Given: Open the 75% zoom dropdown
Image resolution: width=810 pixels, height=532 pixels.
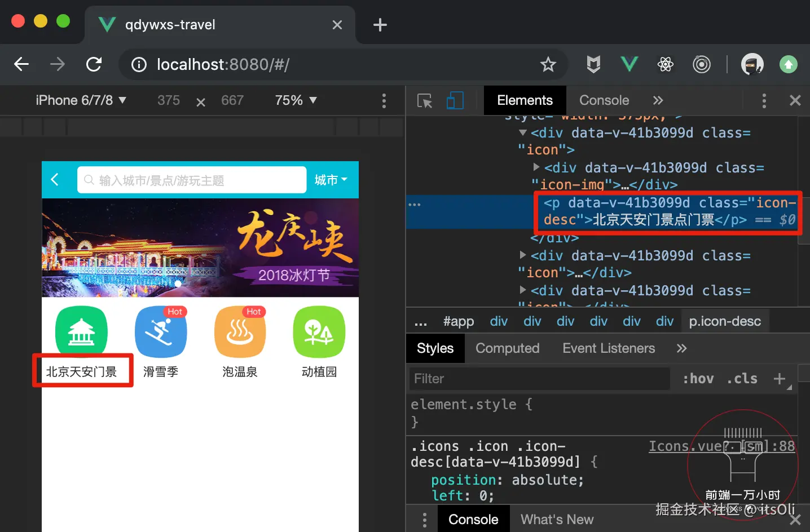Looking at the screenshot, I should coord(296,100).
